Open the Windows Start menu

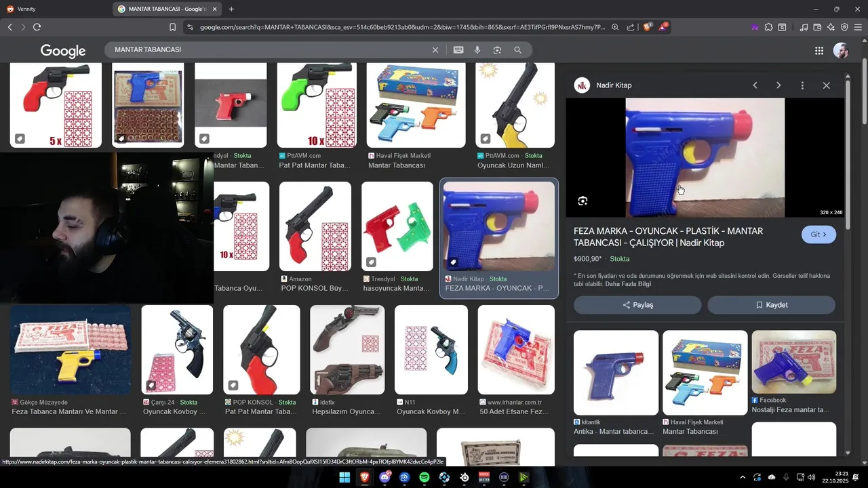(x=344, y=477)
